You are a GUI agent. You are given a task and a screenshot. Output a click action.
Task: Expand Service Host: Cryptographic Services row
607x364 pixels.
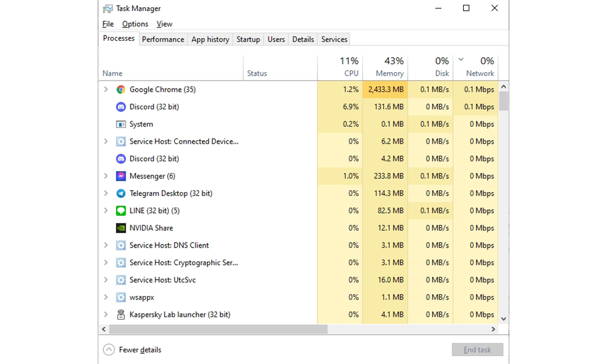pyautogui.click(x=106, y=263)
